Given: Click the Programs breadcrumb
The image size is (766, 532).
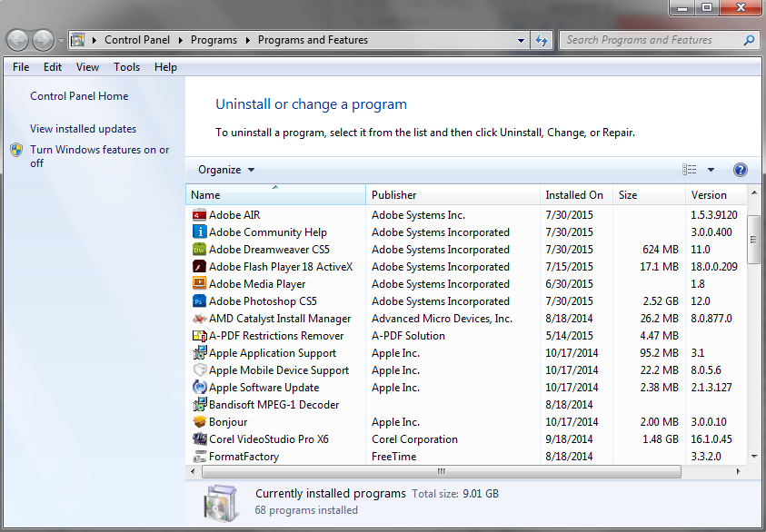Looking at the screenshot, I should (x=214, y=40).
